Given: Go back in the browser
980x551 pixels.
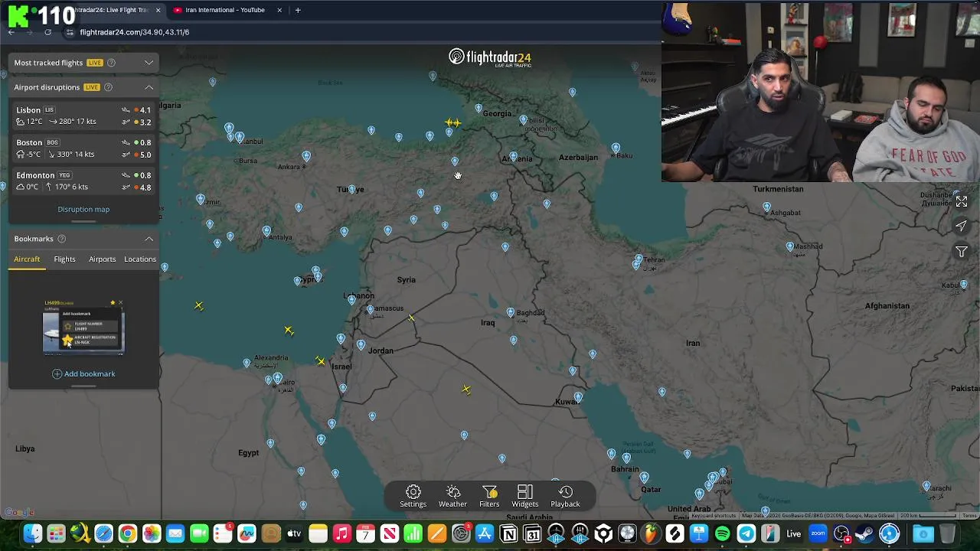Looking at the screenshot, I should (x=11, y=32).
